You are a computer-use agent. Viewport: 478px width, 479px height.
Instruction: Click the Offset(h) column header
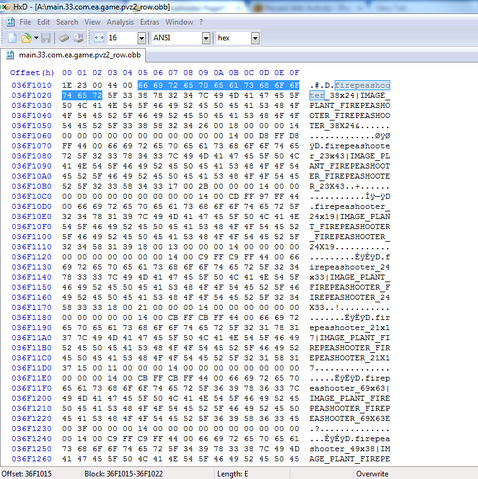point(32,73)
